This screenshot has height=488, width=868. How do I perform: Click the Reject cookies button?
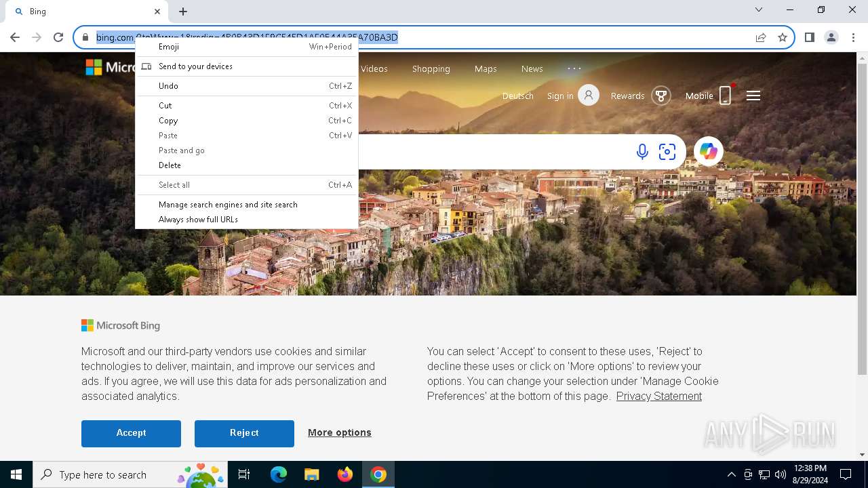click(244, 433)
